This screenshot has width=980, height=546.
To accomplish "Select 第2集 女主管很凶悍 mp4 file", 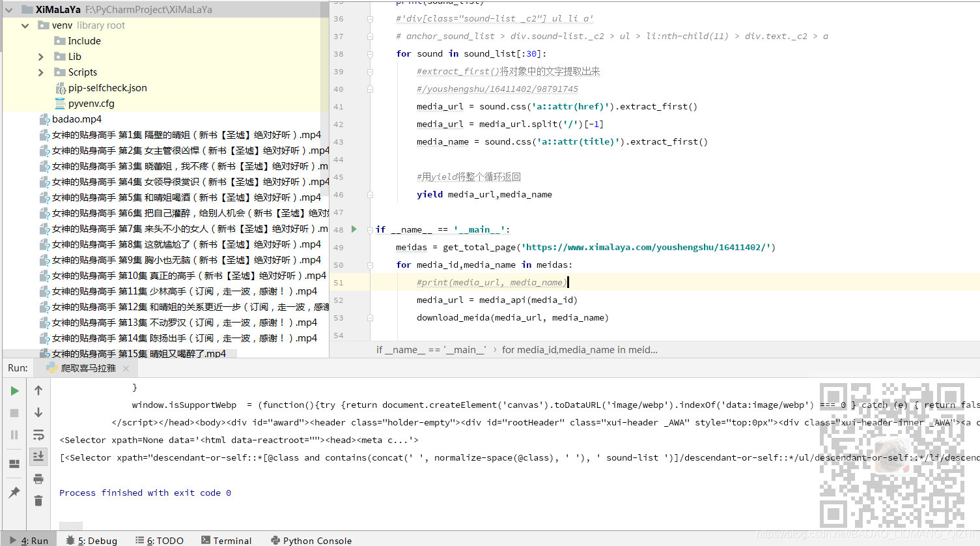I will tap(191, 151).
